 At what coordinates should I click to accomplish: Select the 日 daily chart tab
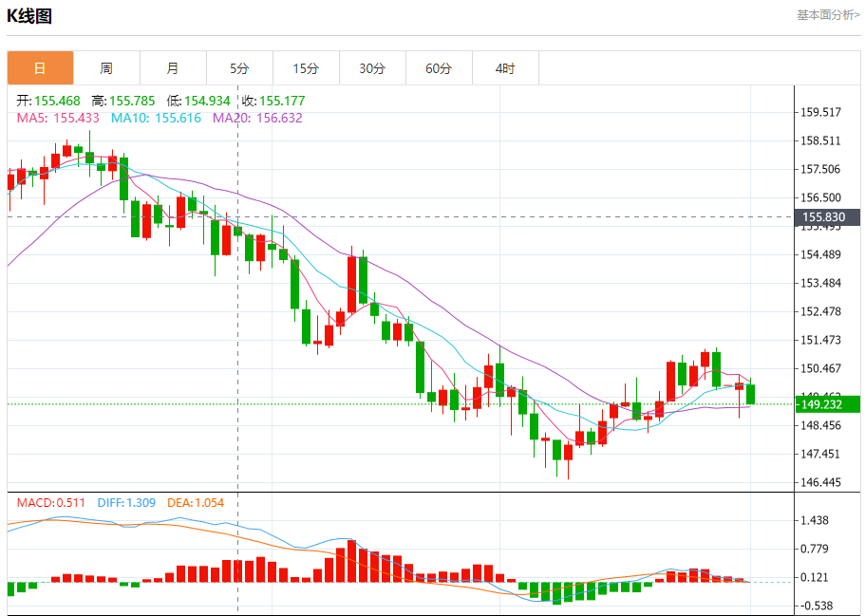click(40, 68)
